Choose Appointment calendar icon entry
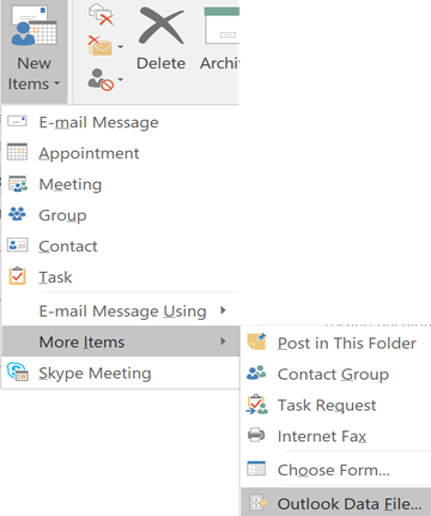The width and height of the screenshot is (431, 516). click(17, 152)
